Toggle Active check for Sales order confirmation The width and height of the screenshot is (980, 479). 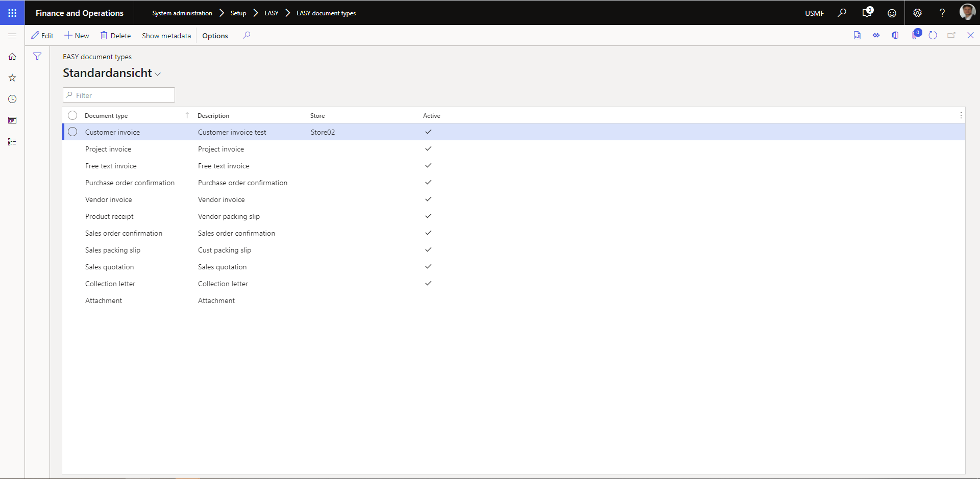(x=428, y=233)
